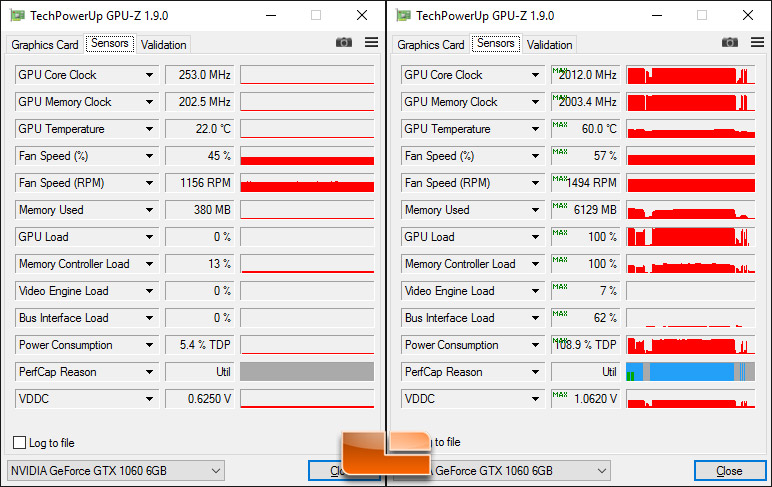Click PerfCap Reason color graph in right window
This screenshot has width=772, height=487.
pos(691,372)
